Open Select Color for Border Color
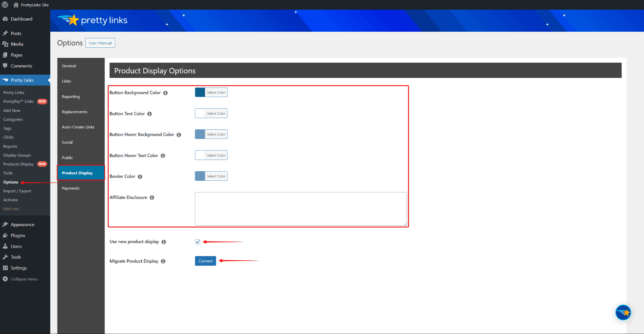 tap(216, 176)
